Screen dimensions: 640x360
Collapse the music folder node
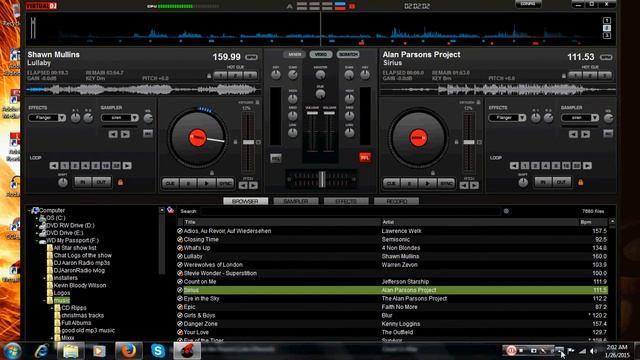[44, 300]
